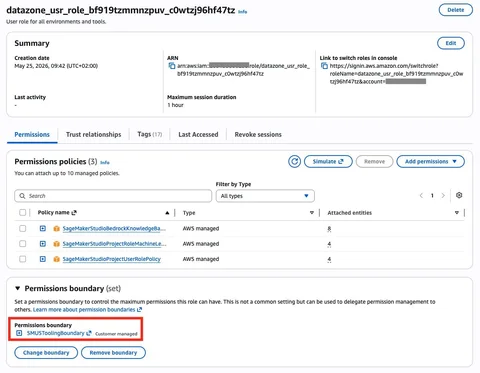This screenshot has width=480, height=373.
Task: Open the Add permissions dropdown
Action: [x=430, y=162]
